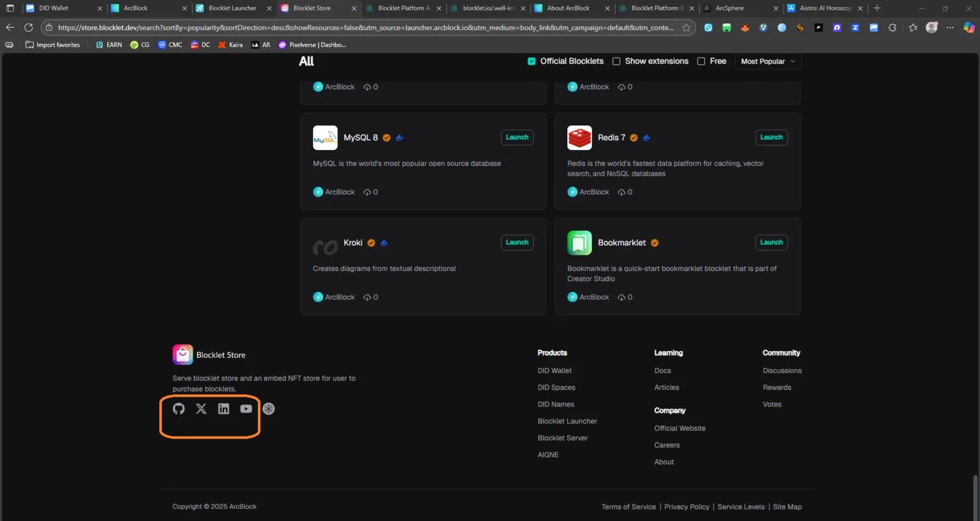Launch the MySQL 8 blocklet

517,137
